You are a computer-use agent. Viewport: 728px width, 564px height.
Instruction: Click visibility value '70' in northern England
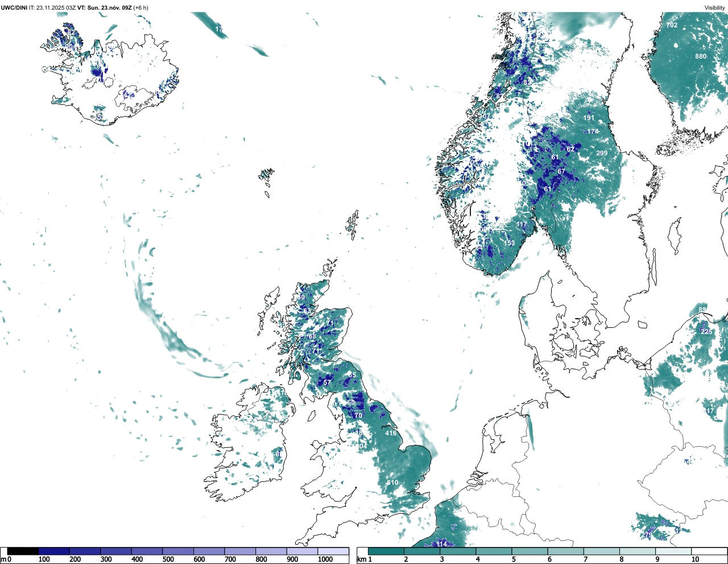tap(358, 415)
